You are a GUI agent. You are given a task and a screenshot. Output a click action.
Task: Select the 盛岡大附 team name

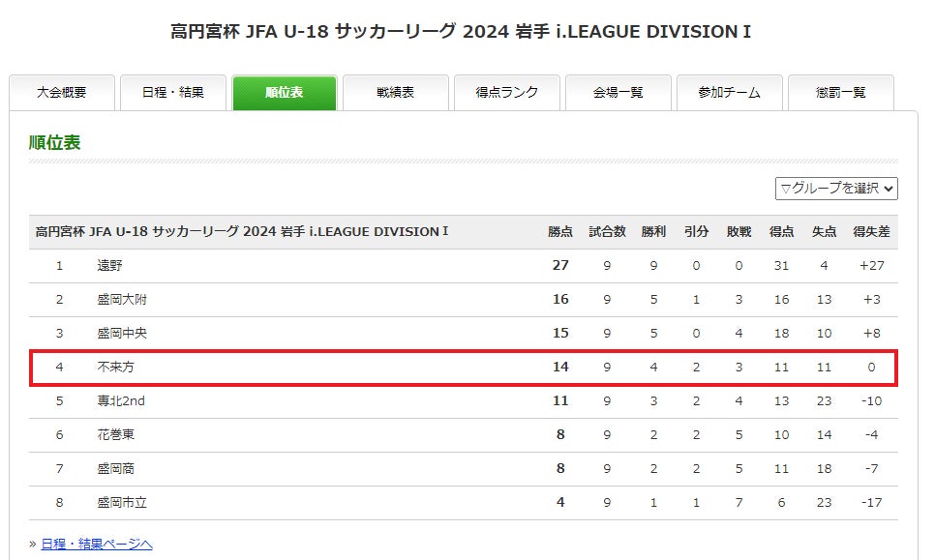pyautogui.click(x=122, y=300)
